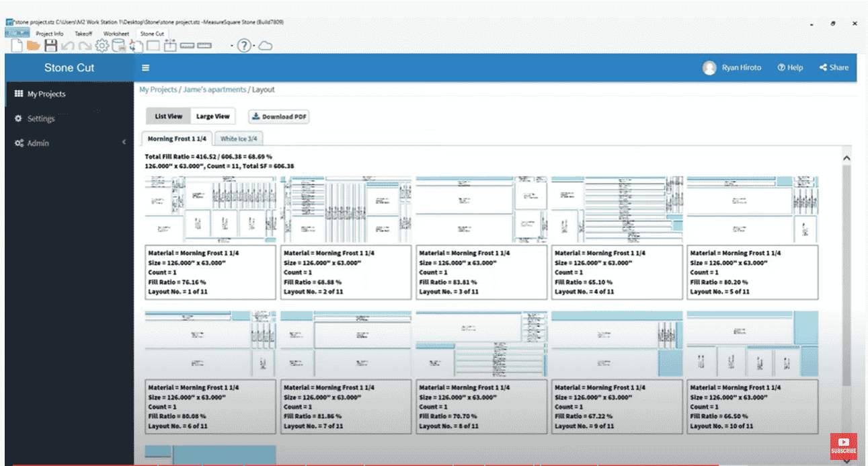Click the question mark help icon in the toolbar
The height and width of the screenshot is (466, 868).
244,46
